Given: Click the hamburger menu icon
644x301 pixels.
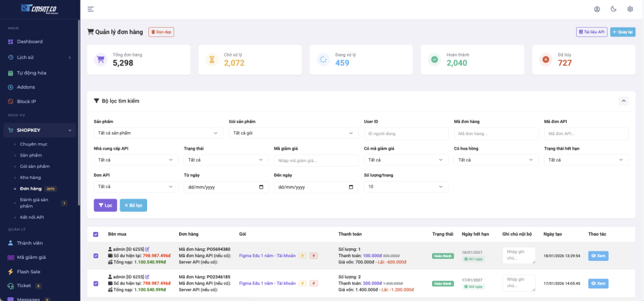Looking at the screenshot, I should point(91,9).
